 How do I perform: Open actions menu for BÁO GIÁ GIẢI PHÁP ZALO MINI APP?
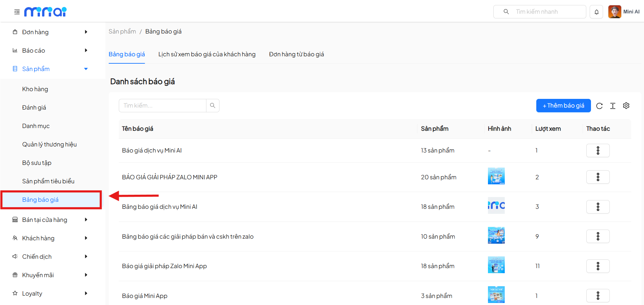click(x=598, y=177)
